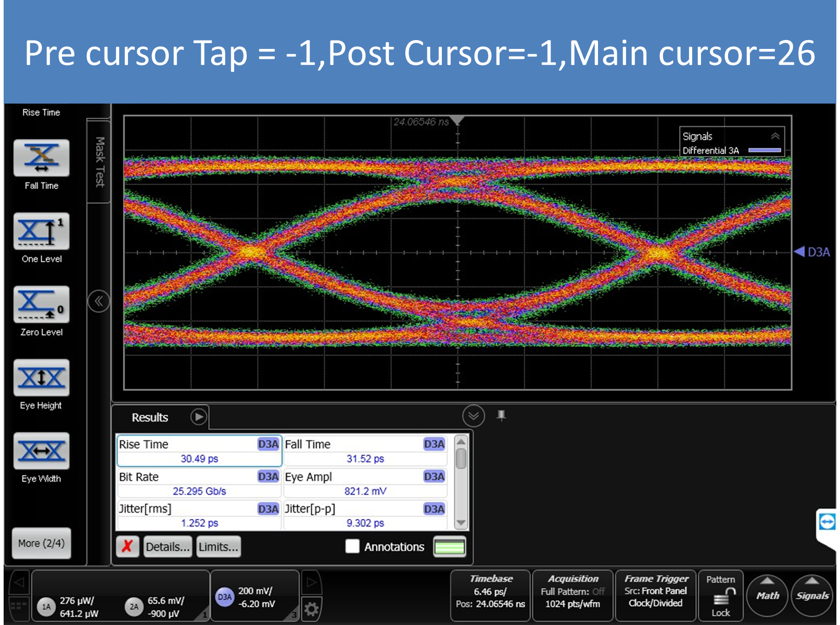Open the Signals menu

812,596
